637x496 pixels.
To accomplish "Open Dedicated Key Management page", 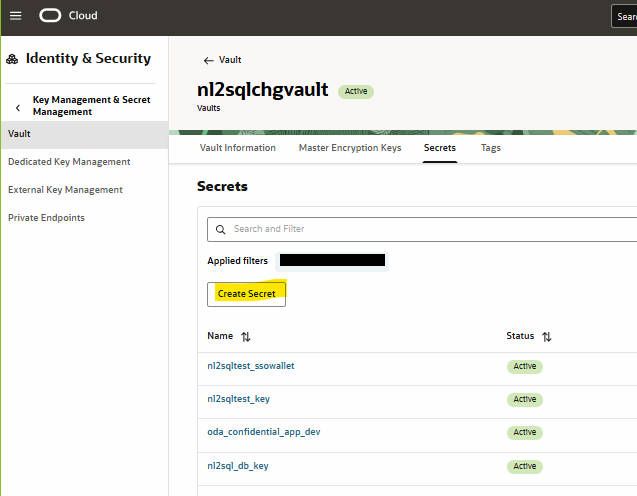I will pyautogui.click(x=69, y=162).
